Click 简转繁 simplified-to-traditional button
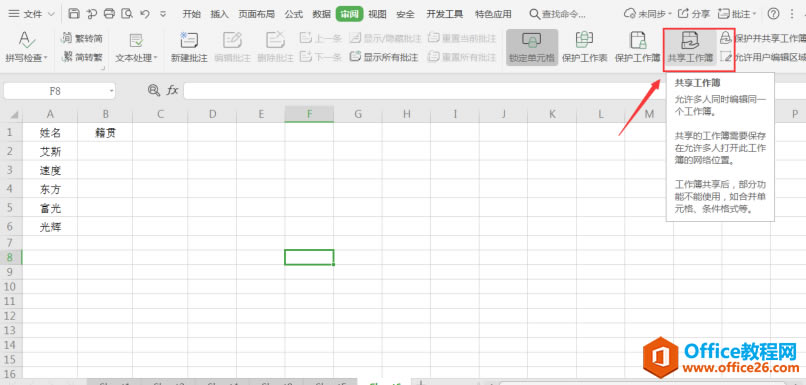Screen dimensions: 806x385 (82, 57)
